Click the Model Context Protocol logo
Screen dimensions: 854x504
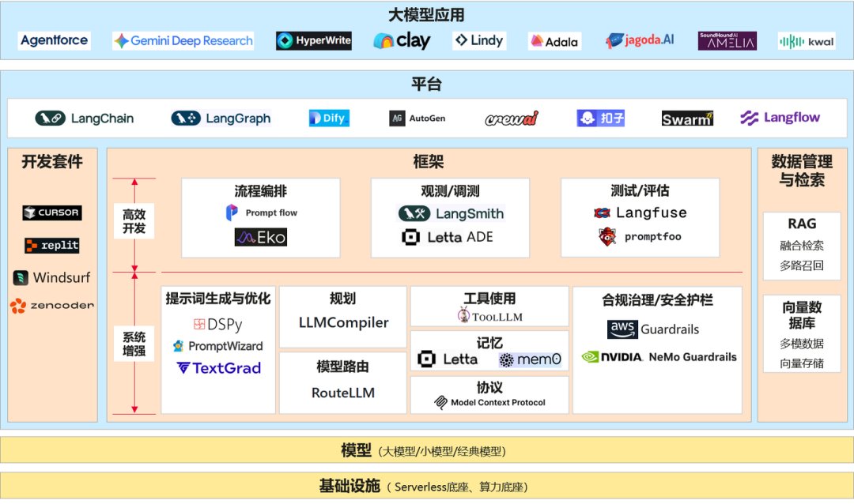click(x=489, y=402)
